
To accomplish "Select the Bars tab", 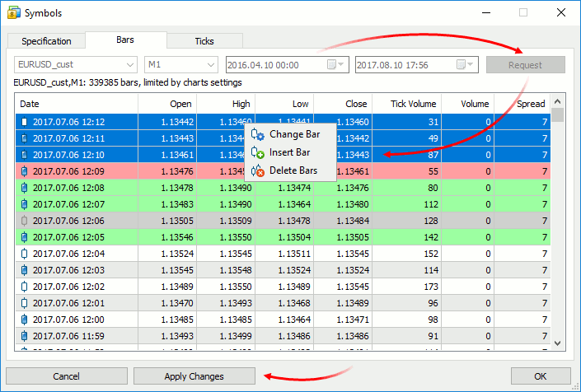I will 125,40.
